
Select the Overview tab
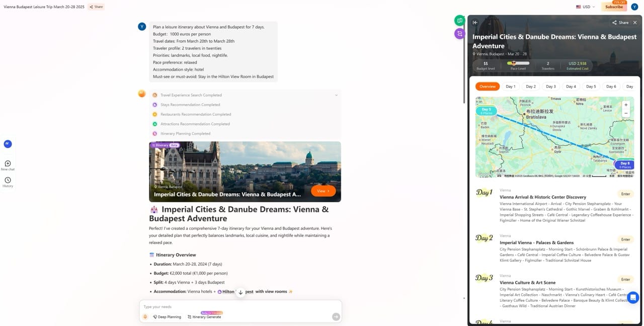point(487,87)
